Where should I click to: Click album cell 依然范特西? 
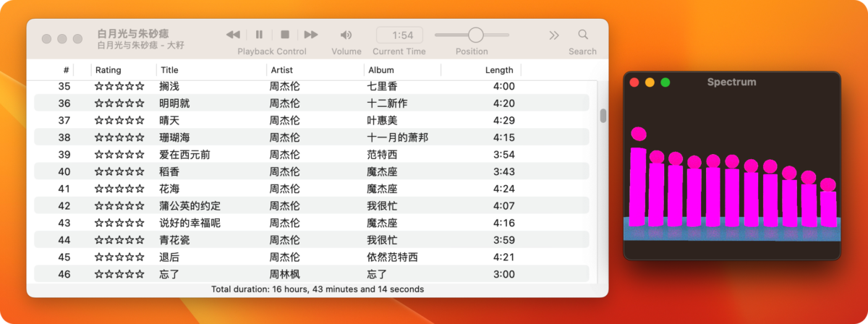click(x=393, y=257)
